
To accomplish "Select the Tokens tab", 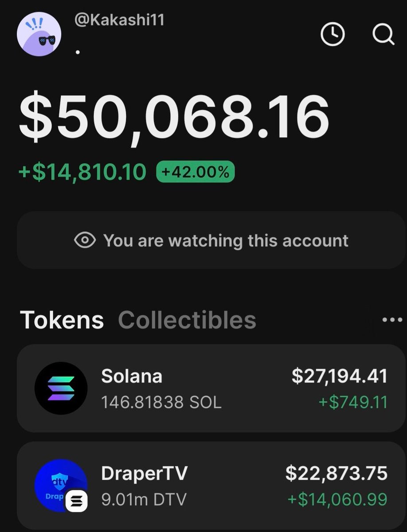I will (x=62, y=320).
